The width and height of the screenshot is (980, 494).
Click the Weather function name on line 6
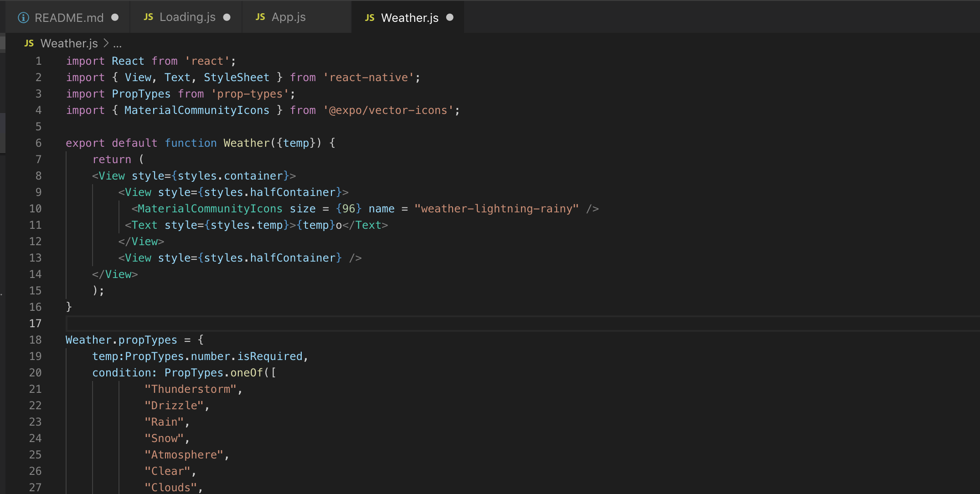(x=247, y=143)
